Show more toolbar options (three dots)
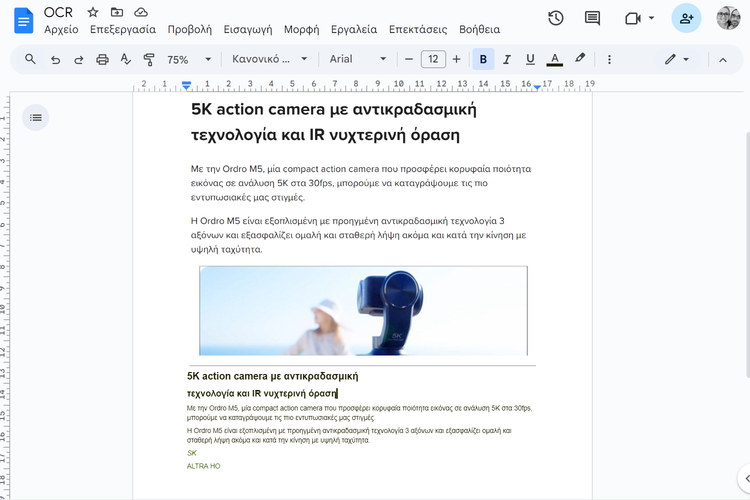 (609, 59)
